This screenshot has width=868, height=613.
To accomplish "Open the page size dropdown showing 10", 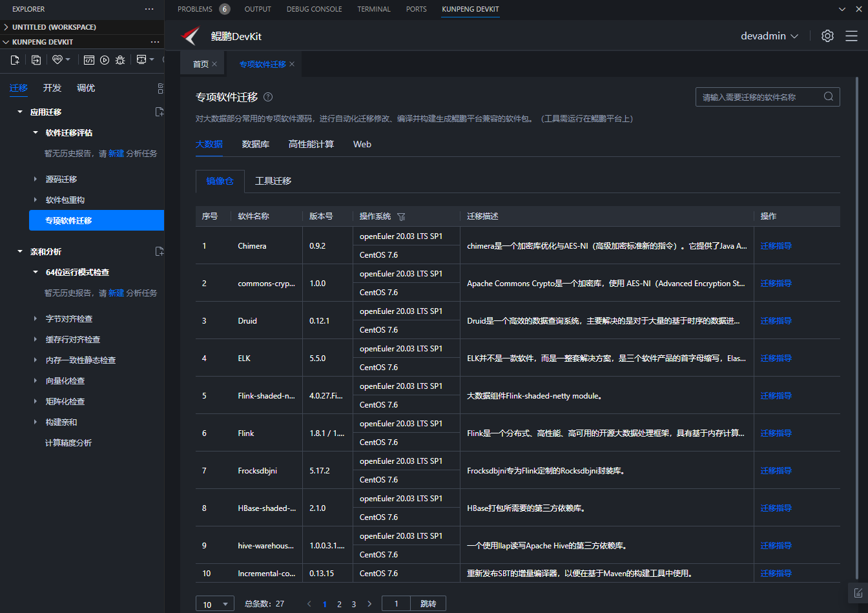I will click(215, 604).
